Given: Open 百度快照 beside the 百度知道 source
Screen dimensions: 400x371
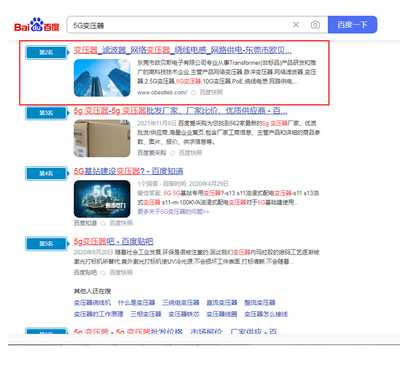Looking at the screenshot, I should [121, 223].
